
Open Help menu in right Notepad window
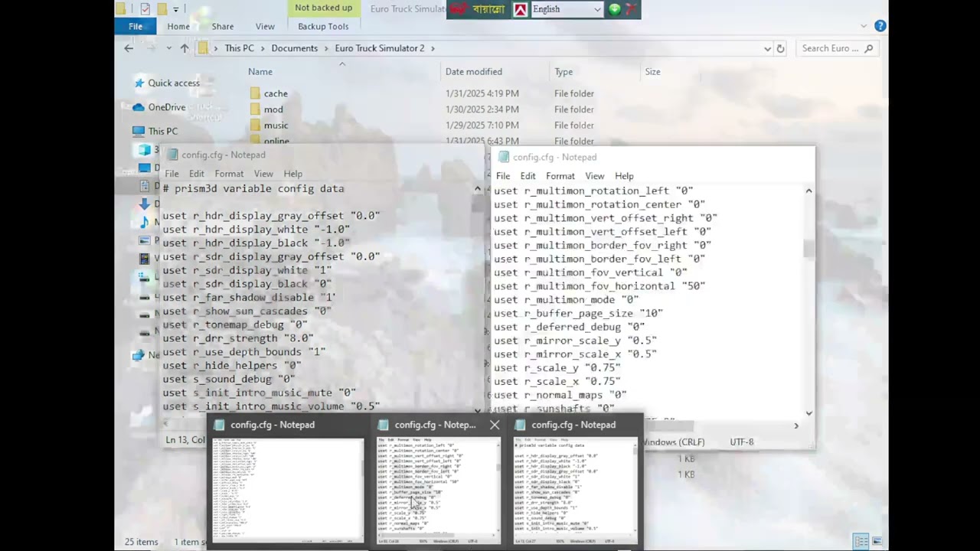click(625, 176)
